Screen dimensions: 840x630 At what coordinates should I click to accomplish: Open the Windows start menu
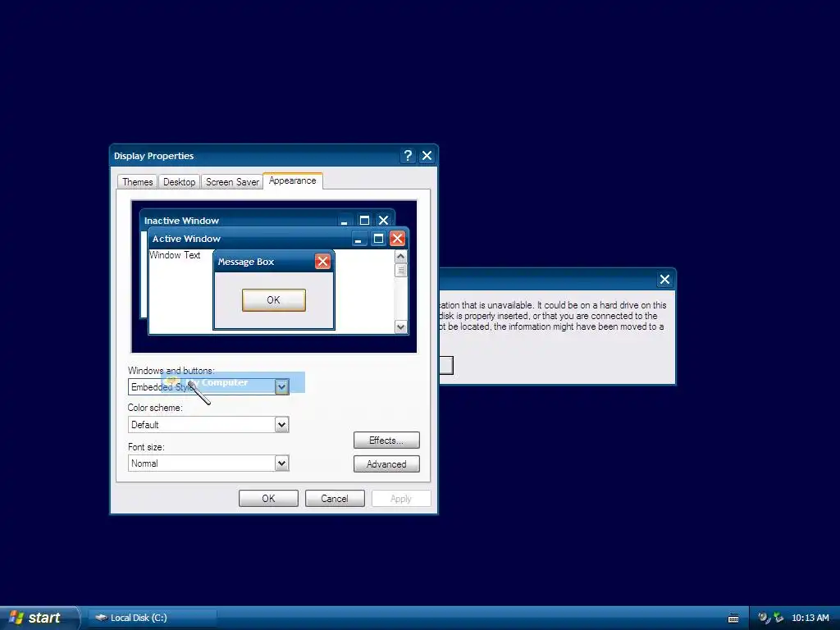pyautogui.click(x=39, y=618)
